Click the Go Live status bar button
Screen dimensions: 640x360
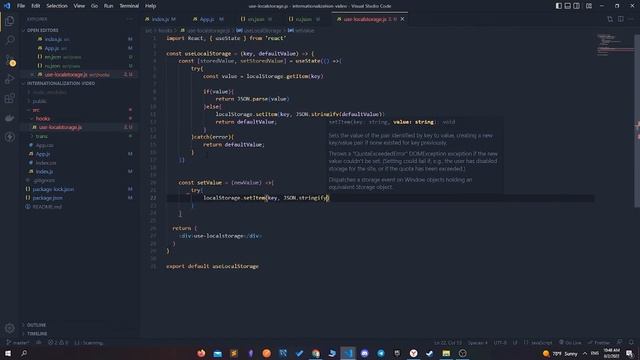pyautogui.click(x=570, y=342)
